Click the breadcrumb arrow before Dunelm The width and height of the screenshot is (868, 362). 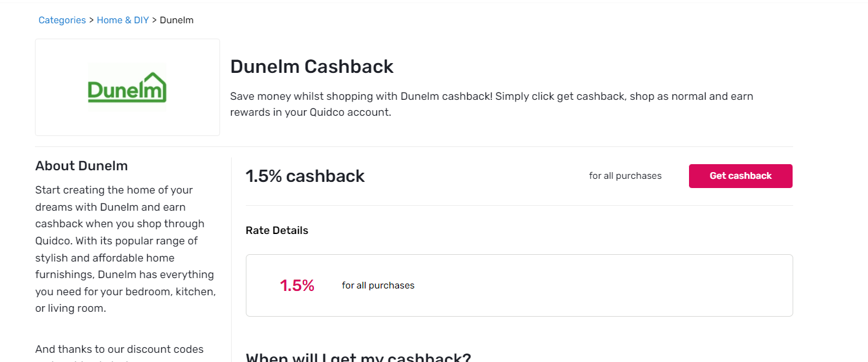point(154,20)
